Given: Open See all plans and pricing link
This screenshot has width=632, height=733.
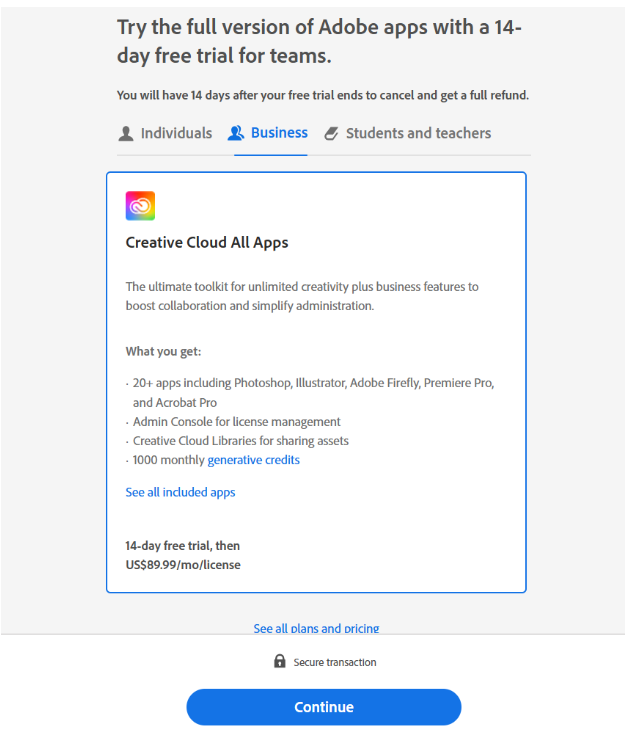Looking at the screenshot, I should point(316,628).
